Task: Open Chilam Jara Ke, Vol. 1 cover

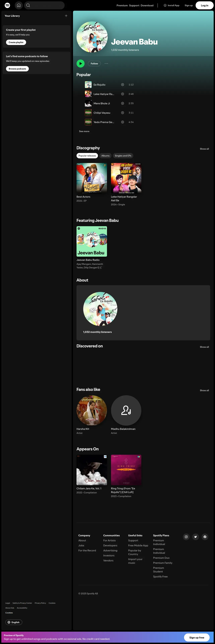Action: (x=92, y=470)
